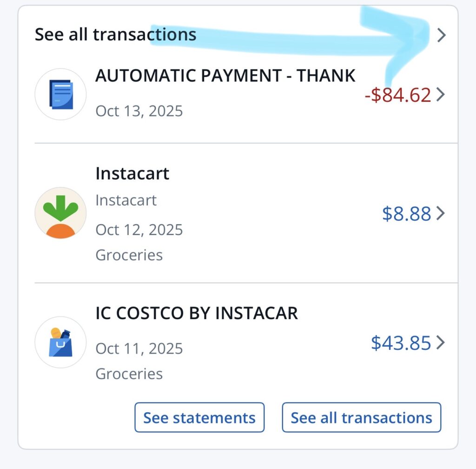
Task: Open the AUTOMATIC PAYMENT - THANK transaction title
Action: pos(225,75)
